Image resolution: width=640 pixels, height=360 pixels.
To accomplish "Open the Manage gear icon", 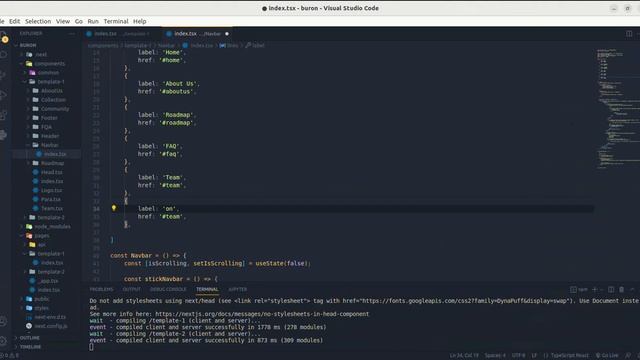I will (3, 341).
